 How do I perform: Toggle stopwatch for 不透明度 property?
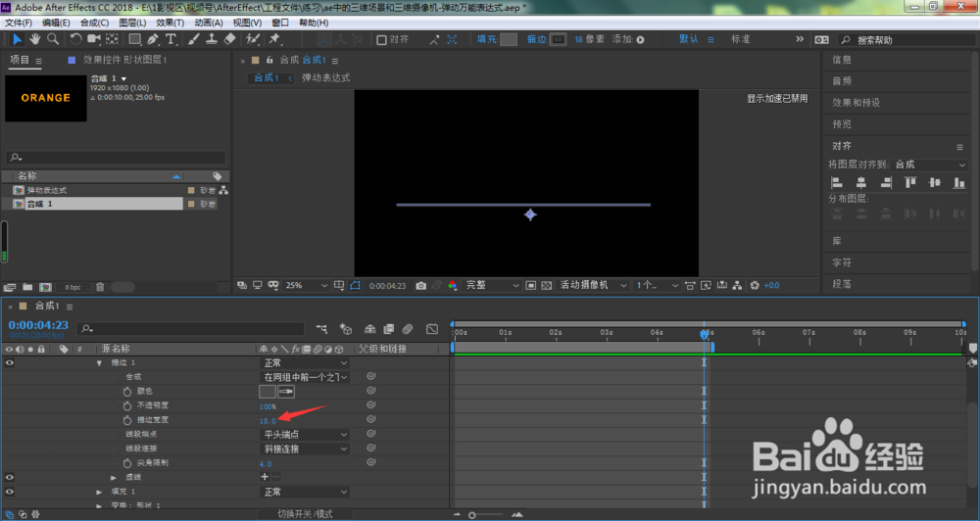pos(126,405)
